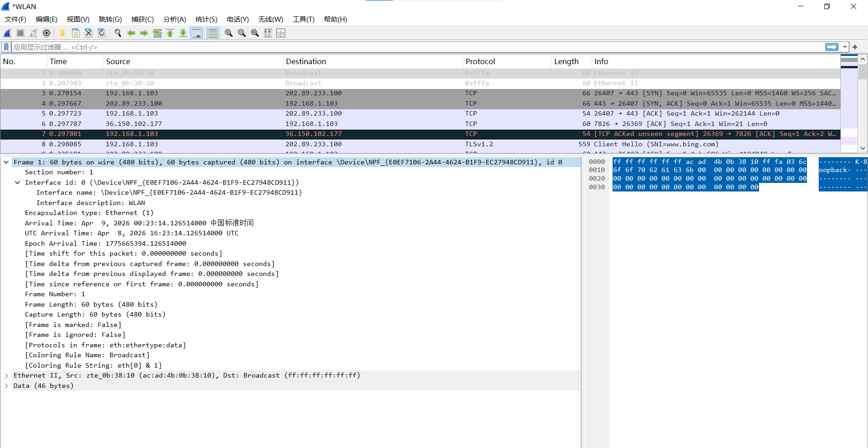868x448 pixels.
Task: Select packet 8 Client Hello row
Action: pos(420,144)
